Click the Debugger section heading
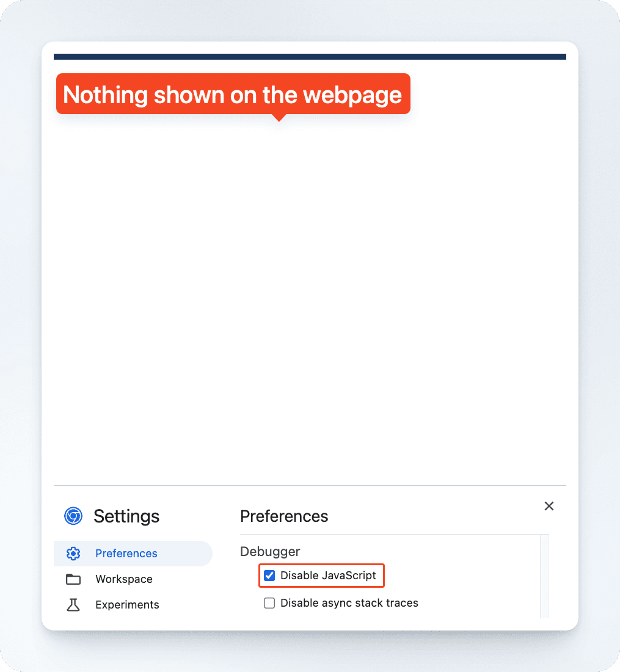The height and width of the screenshot is (672, 620). (x=270, y=552)
